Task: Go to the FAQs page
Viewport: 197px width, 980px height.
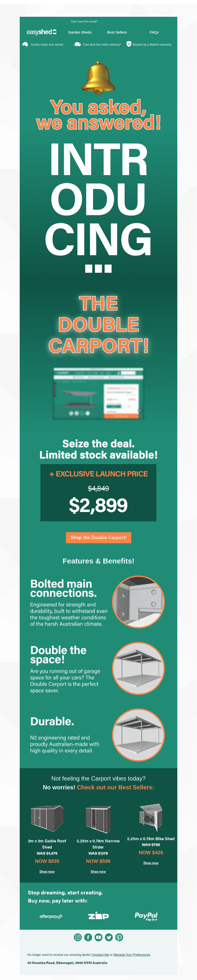Action: pyautogui.click(x=154, y=32)
